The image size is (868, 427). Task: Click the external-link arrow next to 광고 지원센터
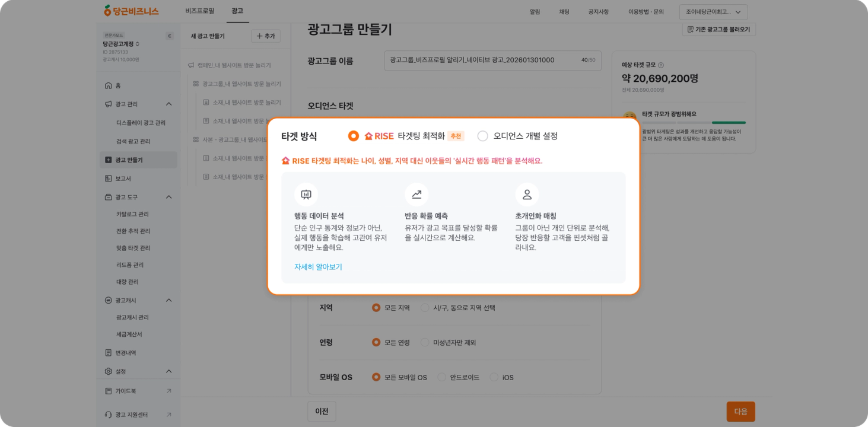[169, 415]
